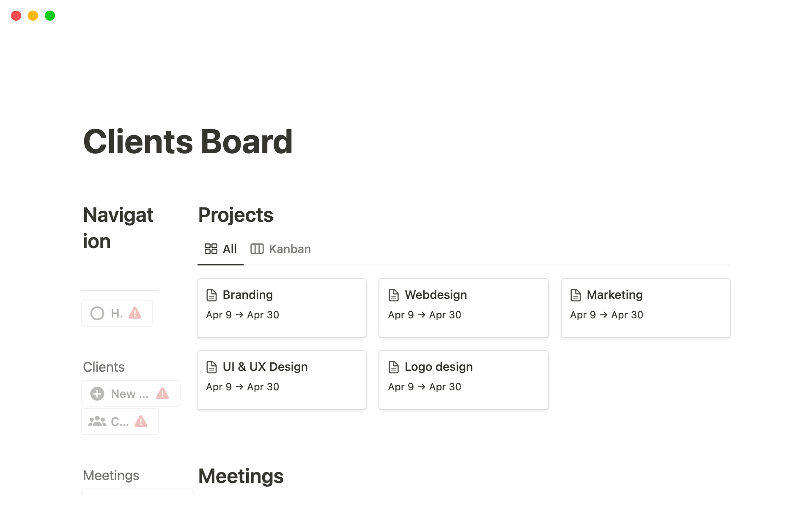Open the Branding project card
The image size is (812, 508).
(x=281, y=308)
